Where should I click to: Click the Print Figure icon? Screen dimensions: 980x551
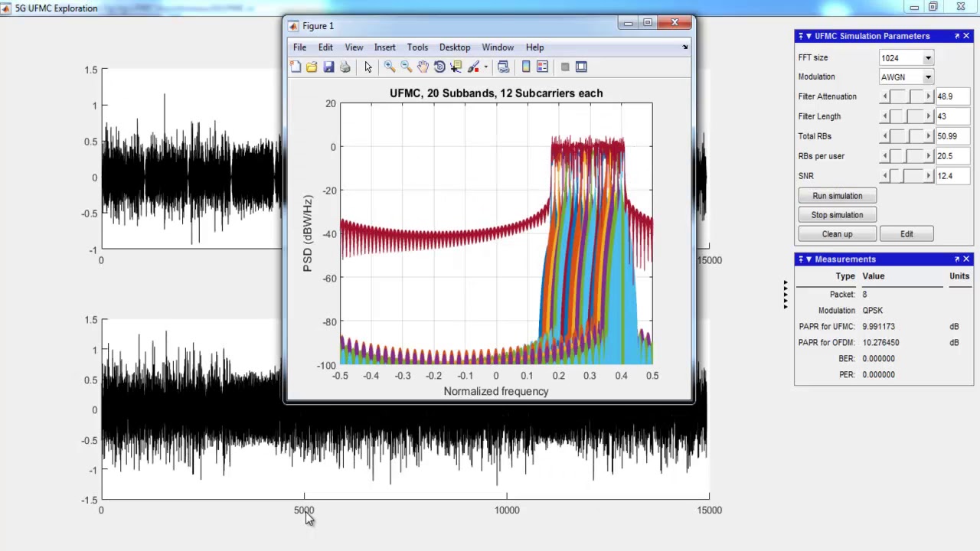coord(345,67)
